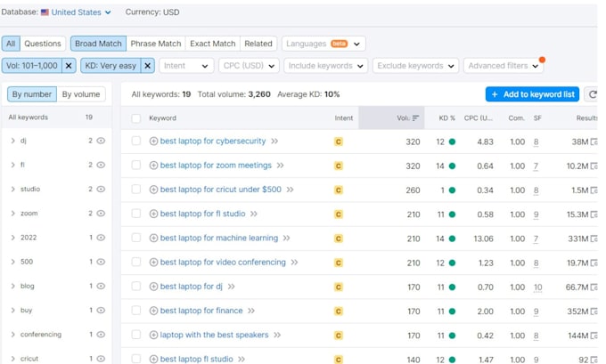Click the SF value 10 in dj row

[537, 287]
